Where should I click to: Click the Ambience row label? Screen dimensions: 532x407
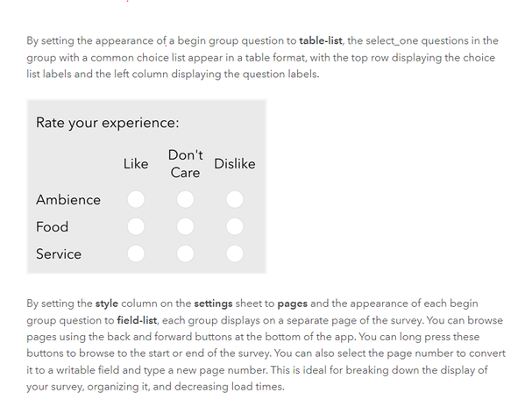pos(68,200)
